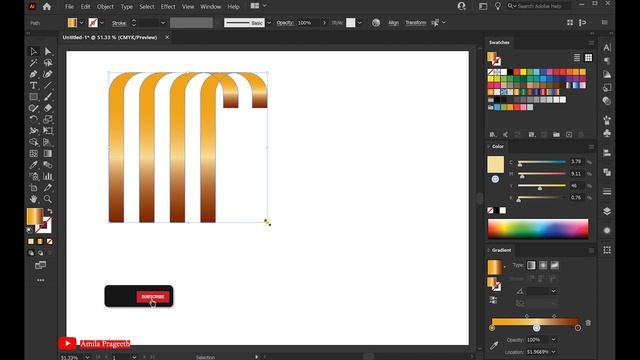This screenshot has width=640, height=360.
Task: Open the stroke color dropdown in control bar
Action: coord(102,23)
